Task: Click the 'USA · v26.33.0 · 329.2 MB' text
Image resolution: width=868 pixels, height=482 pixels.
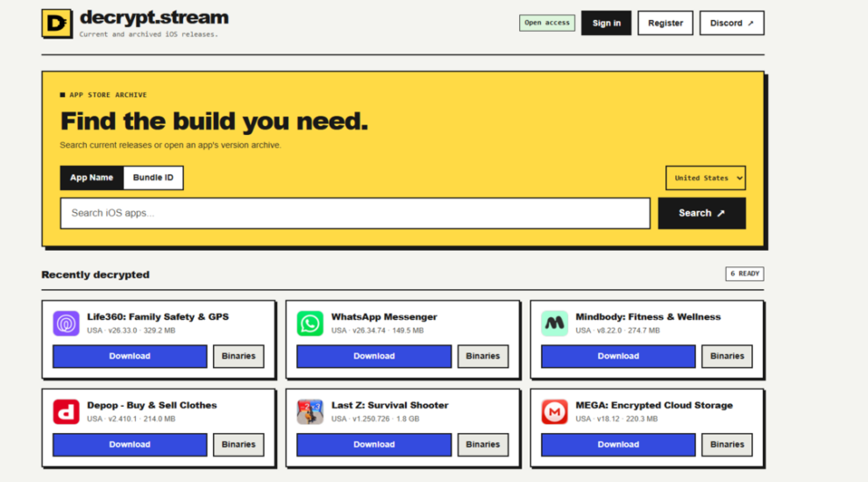Action: (x=132, y=330)
